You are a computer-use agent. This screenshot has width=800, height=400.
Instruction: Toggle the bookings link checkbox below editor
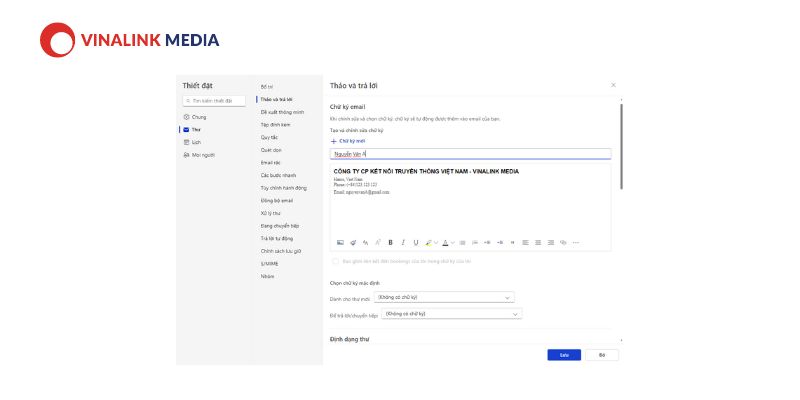[x=335, y=261]
